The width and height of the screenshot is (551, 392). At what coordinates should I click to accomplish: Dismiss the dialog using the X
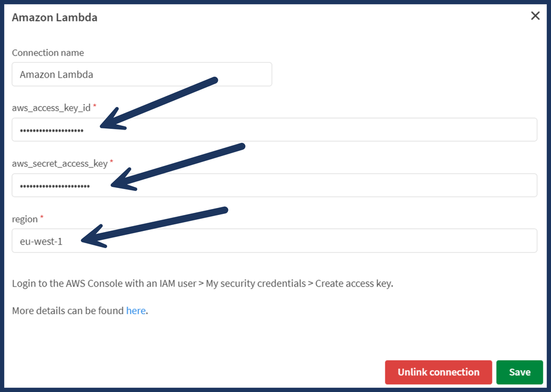pyautogui.click(x=535, y=15)
